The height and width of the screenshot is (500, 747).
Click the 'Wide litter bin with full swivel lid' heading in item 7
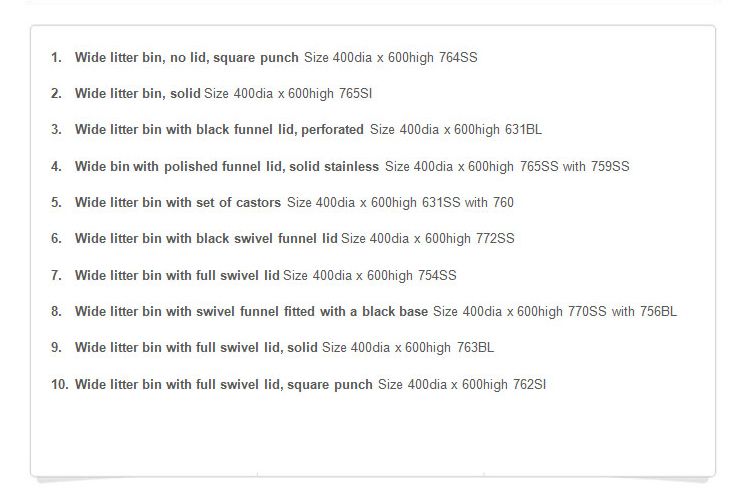[177, 275]
